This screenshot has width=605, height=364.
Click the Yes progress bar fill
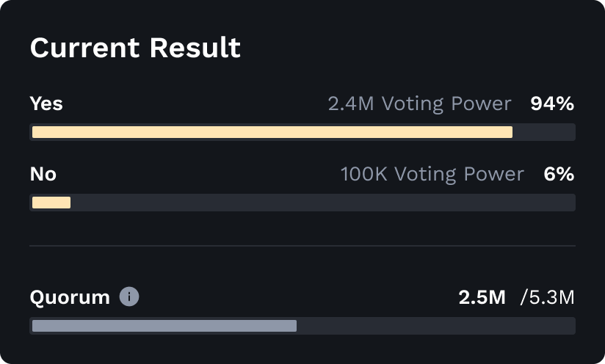tap(272, 132)
